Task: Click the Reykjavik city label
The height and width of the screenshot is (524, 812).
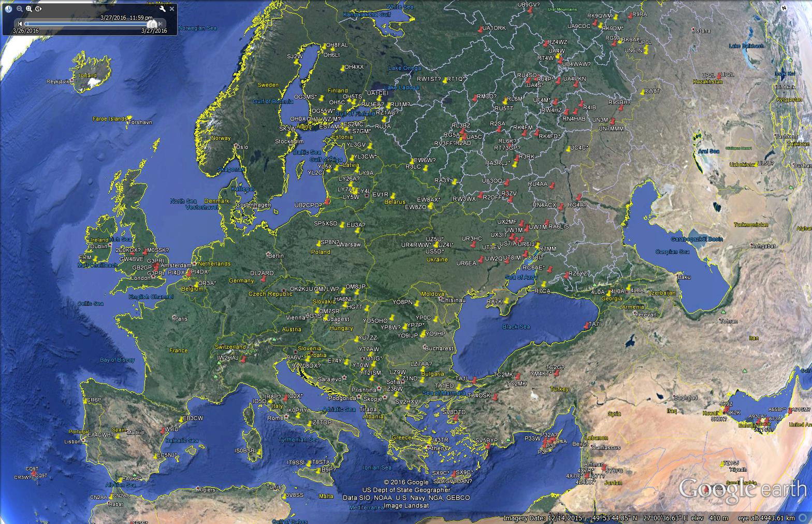Action: click(x=57, y=82)
